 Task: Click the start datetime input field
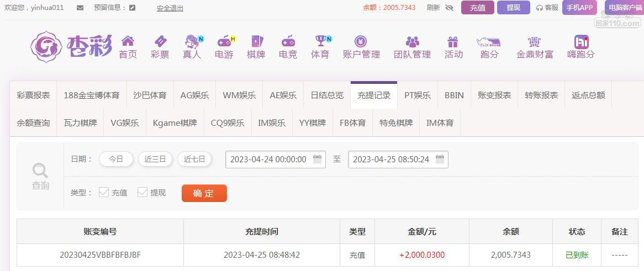(x=276, y=160)
